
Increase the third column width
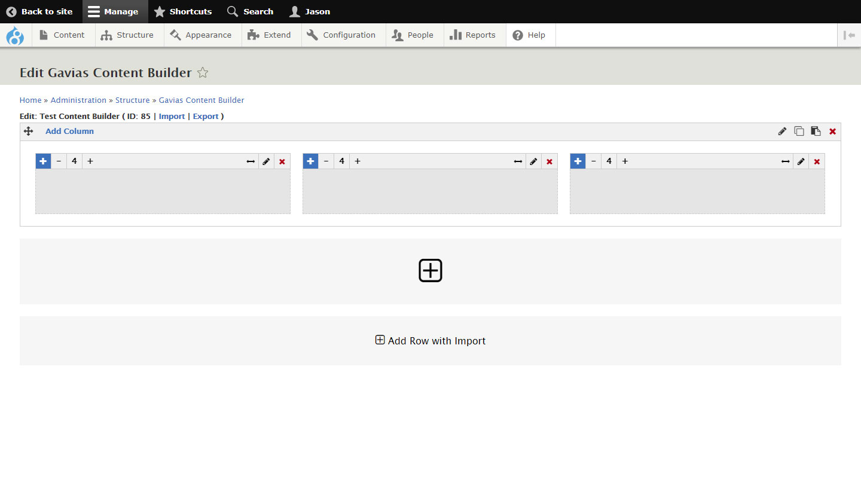coord(625,161)
